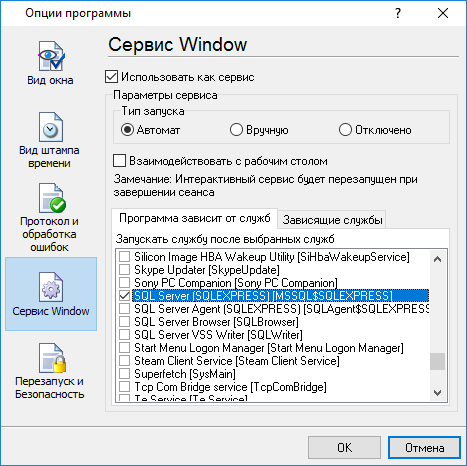This screenshot has width=467, height=466.
Task: Click the services list scroll up arrow
Action: tap(437, 259)
